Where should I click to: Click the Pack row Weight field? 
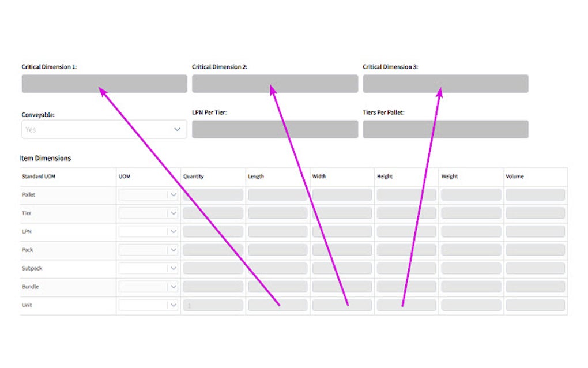[x=471, y=250]
